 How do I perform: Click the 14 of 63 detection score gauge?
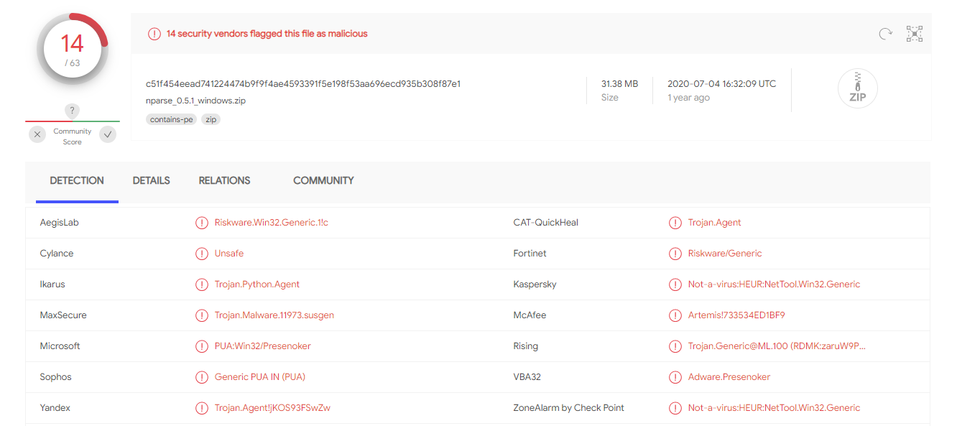(73, 49)
